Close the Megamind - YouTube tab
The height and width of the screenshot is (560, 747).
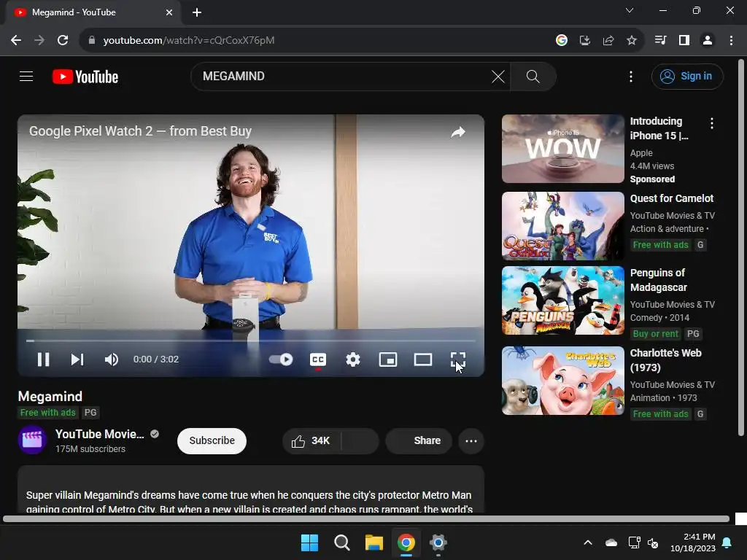169,12
